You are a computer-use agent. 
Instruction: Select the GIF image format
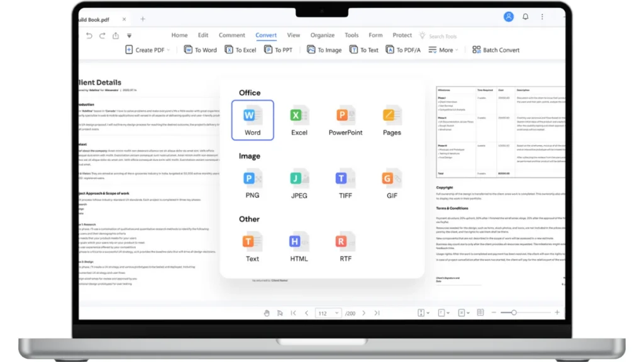click(x=392, y=184)
